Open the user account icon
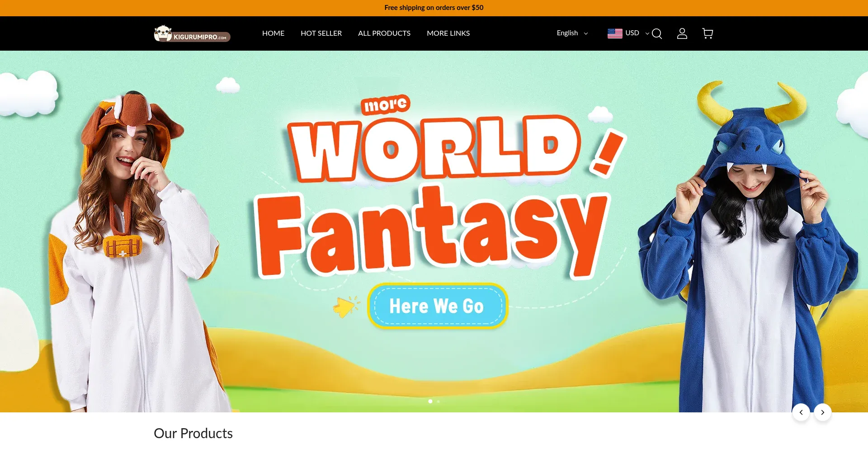868x449 pixels. (x=682, y=34)
